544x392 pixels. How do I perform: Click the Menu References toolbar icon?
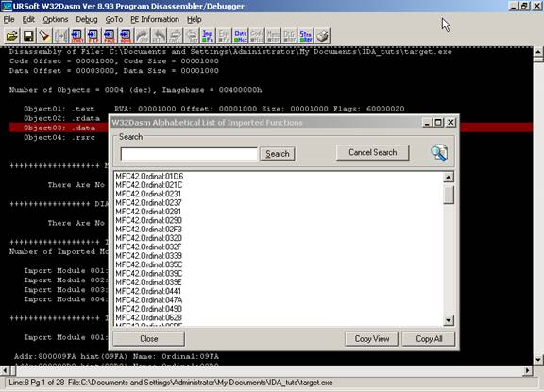click(x=273, y=36)
